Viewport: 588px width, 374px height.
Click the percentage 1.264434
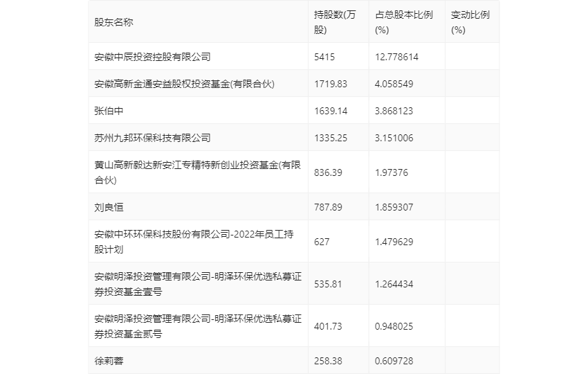[394, 284]
